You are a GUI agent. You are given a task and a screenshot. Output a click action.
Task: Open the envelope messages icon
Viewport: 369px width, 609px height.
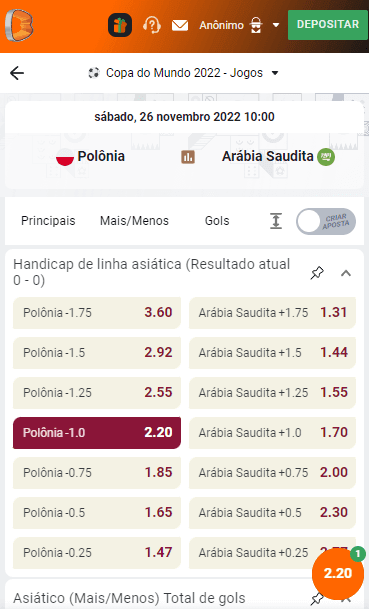click(180, 25)
